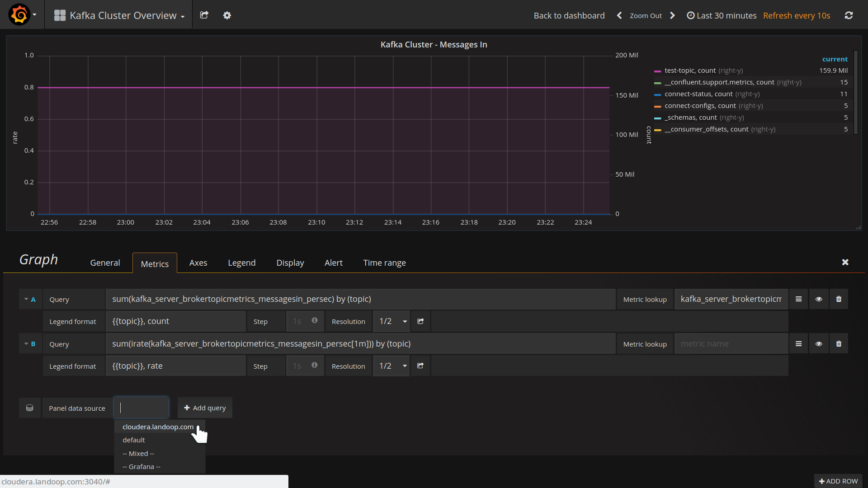868x488 pixels.
Task: Click the legend vertical scrollbar
Action: pyautogui.click(x=855, y=93)
